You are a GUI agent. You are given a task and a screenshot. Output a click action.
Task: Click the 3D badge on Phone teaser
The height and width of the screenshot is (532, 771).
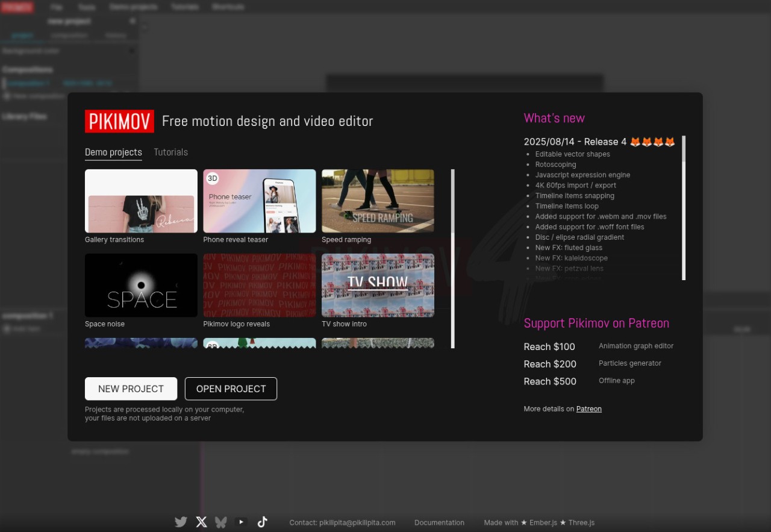(x=212, y=178)
